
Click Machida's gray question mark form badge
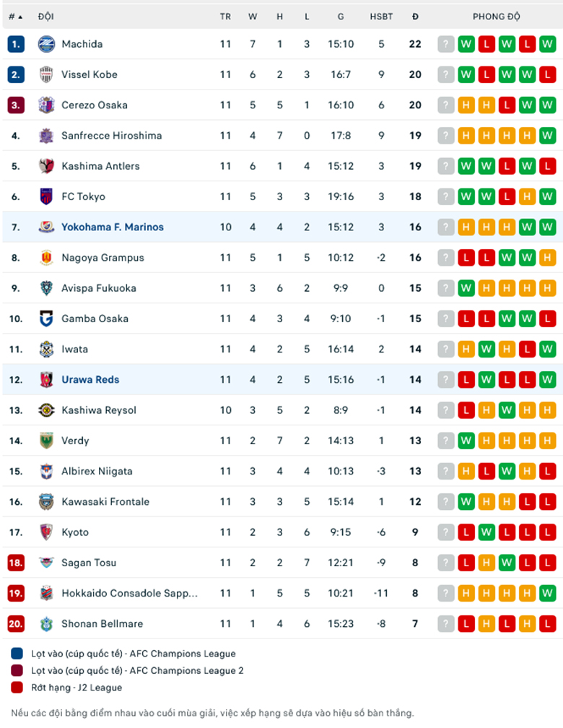click(x=446, y=44)
